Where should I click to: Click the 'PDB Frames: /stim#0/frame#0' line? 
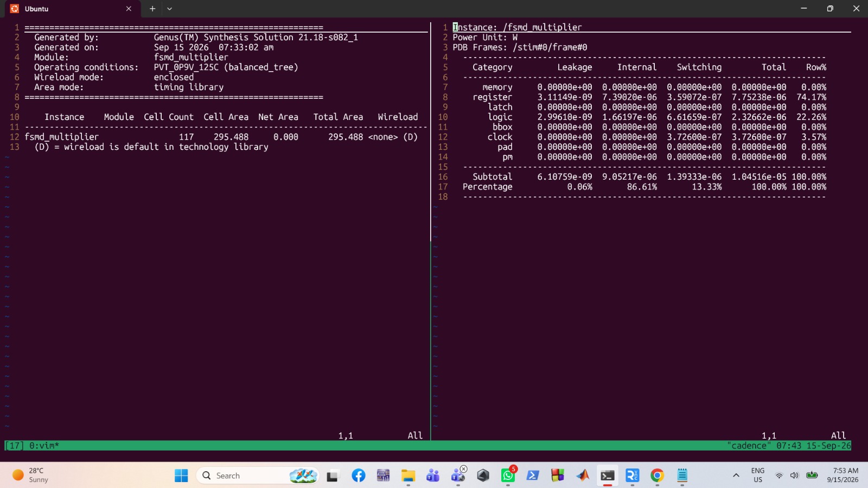(520, 47)
